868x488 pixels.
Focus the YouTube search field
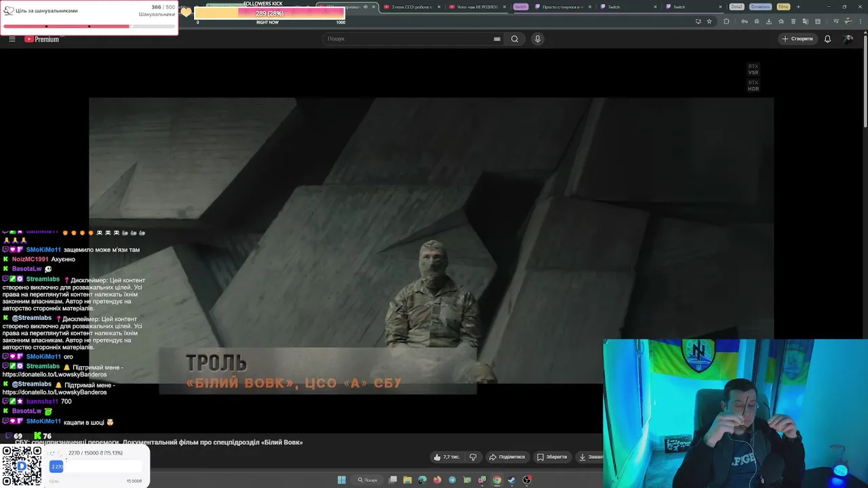pyautogui.click(x=407, y=39)
